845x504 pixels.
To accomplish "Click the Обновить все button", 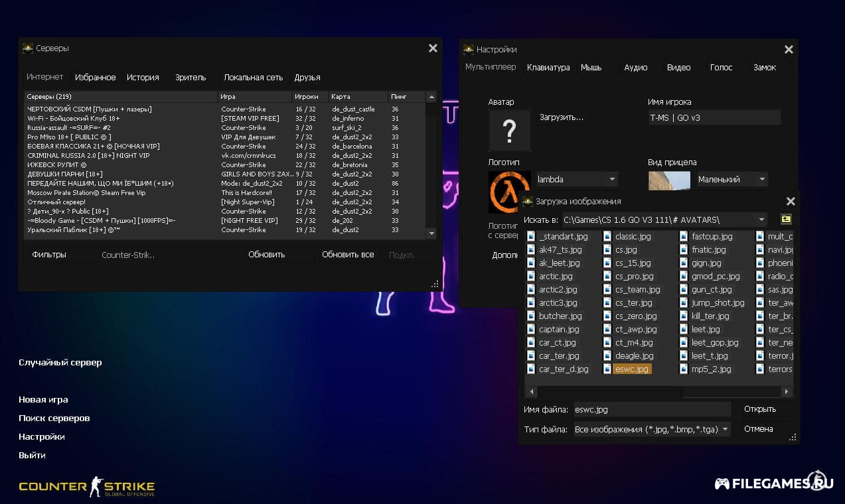I will tap(348, 255).
